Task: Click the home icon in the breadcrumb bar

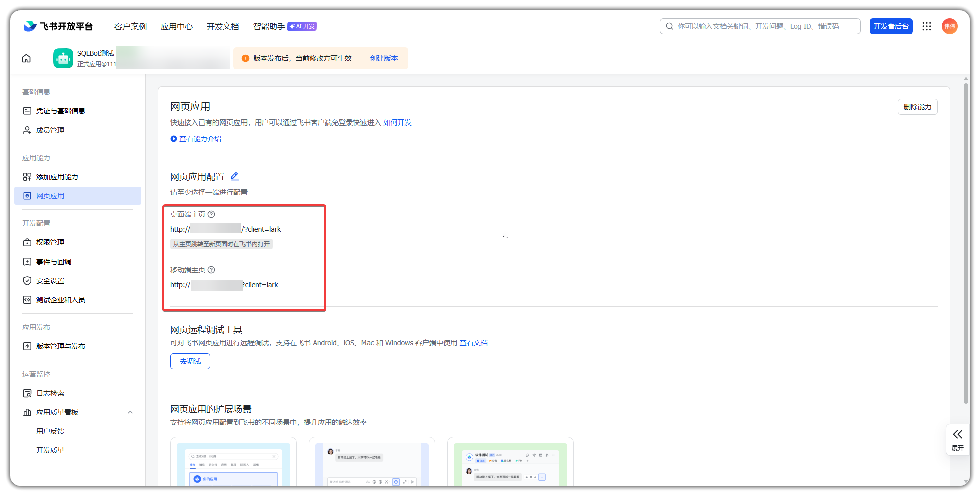Action: pyautogui.click(x=26, y=58)
